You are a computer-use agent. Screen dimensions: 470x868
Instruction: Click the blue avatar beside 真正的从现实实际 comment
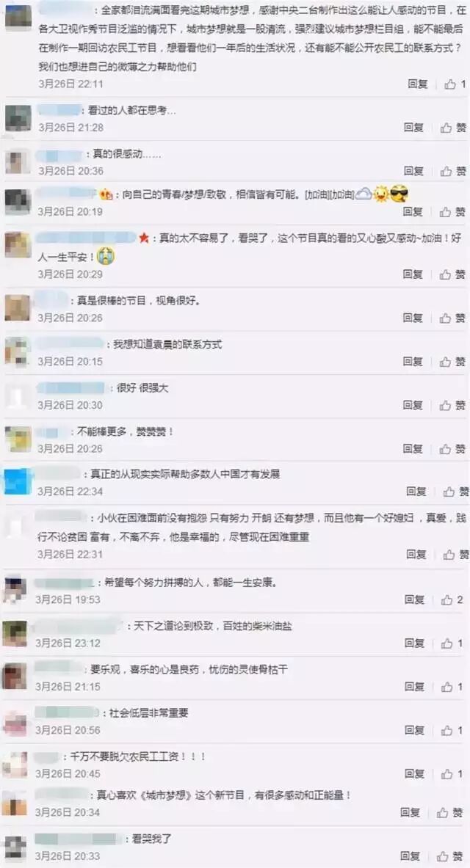pos(18,481)
